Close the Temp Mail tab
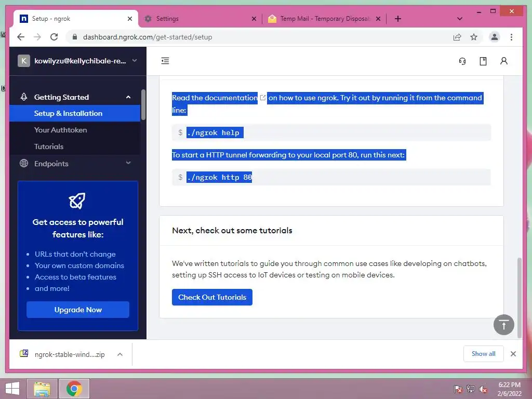 [378, 19]
